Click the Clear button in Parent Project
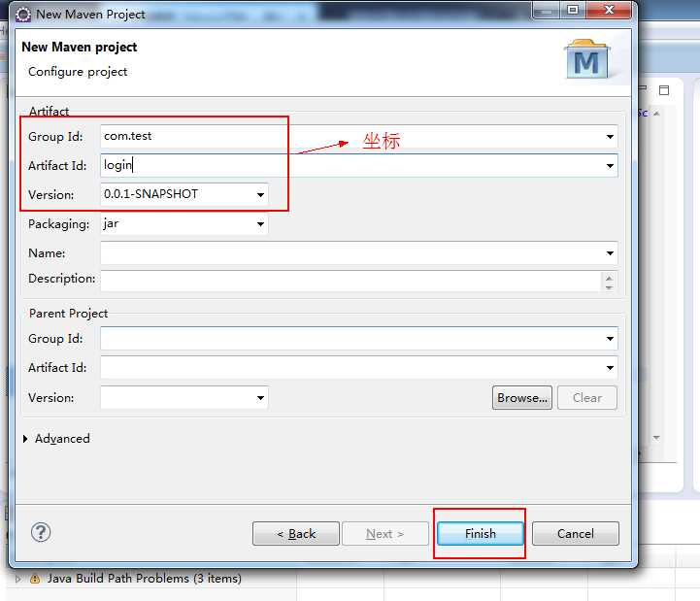Screen dimensions: 700x601 (587, 397)
